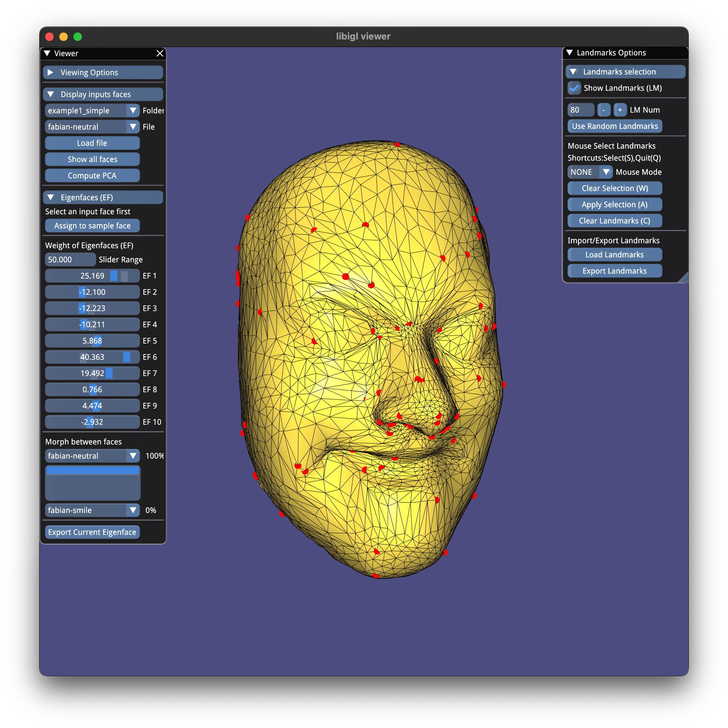728x728 pixels.
Task: Open the fabian-smile morph dropdown
Action: tap(133, 510)
